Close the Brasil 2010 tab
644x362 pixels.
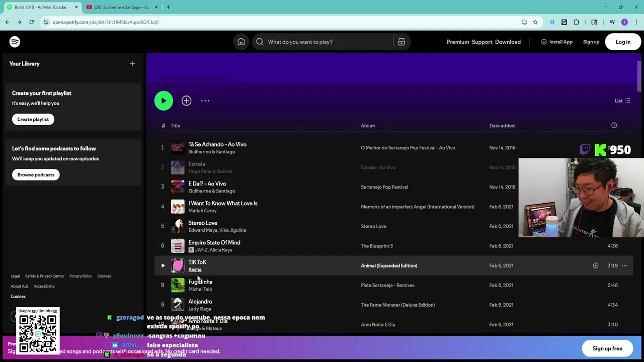pyautogui.click(x=76, y=7)
